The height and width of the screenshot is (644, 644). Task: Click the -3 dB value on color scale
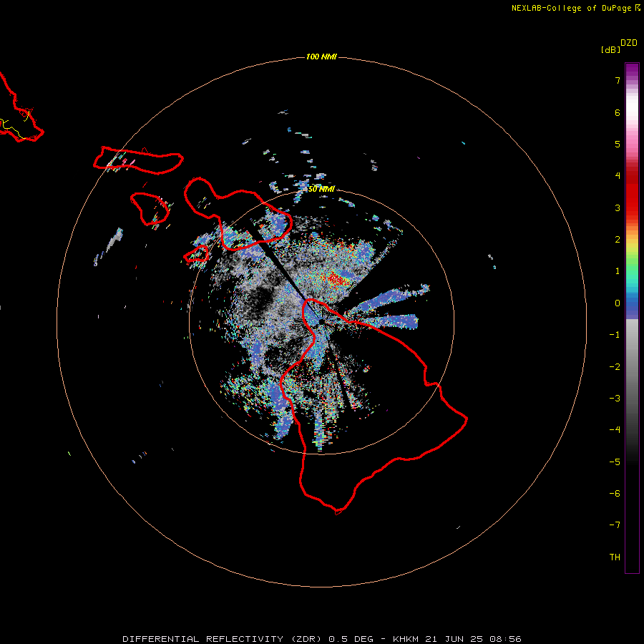click(615, 399)
